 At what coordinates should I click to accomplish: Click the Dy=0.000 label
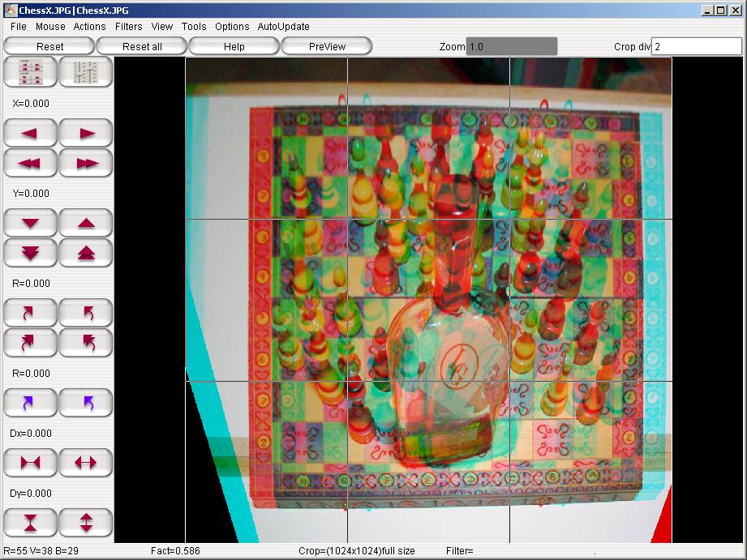(x=31, y=494)
